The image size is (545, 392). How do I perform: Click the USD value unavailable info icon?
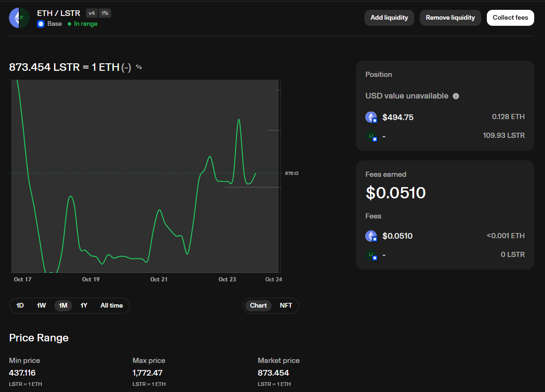click(456, 96)
